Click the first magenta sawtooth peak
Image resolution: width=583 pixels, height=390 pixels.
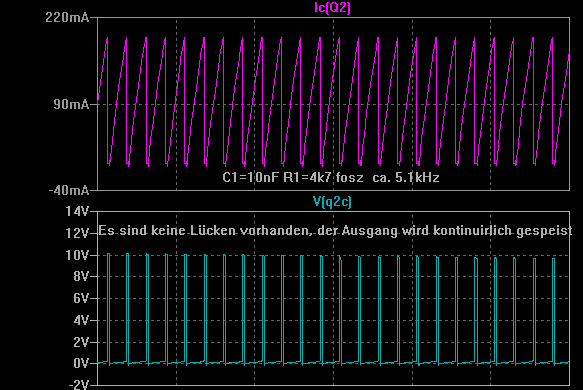click(x=107, y=38)
